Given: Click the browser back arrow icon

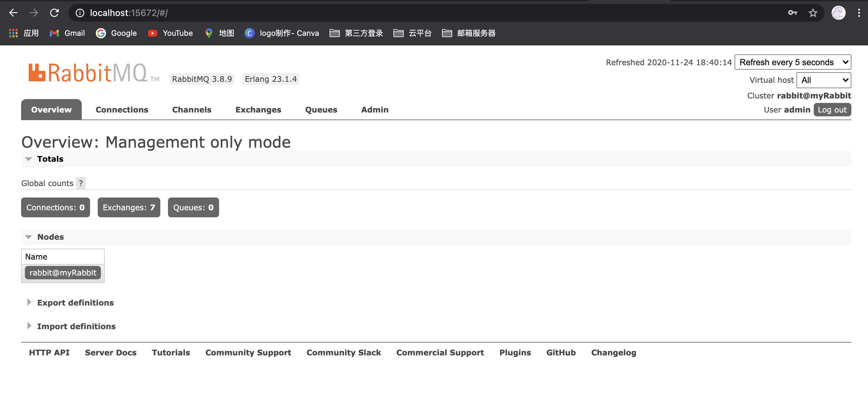Looking at the screenshot, I should pyautogui.click(x=13, y=13).
